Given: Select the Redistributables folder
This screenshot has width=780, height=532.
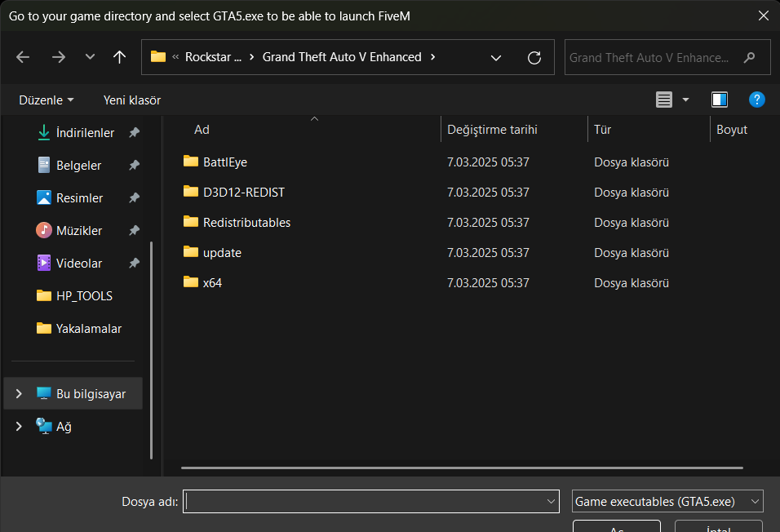Looking at the screenshot, I should [x=246, y=223].
